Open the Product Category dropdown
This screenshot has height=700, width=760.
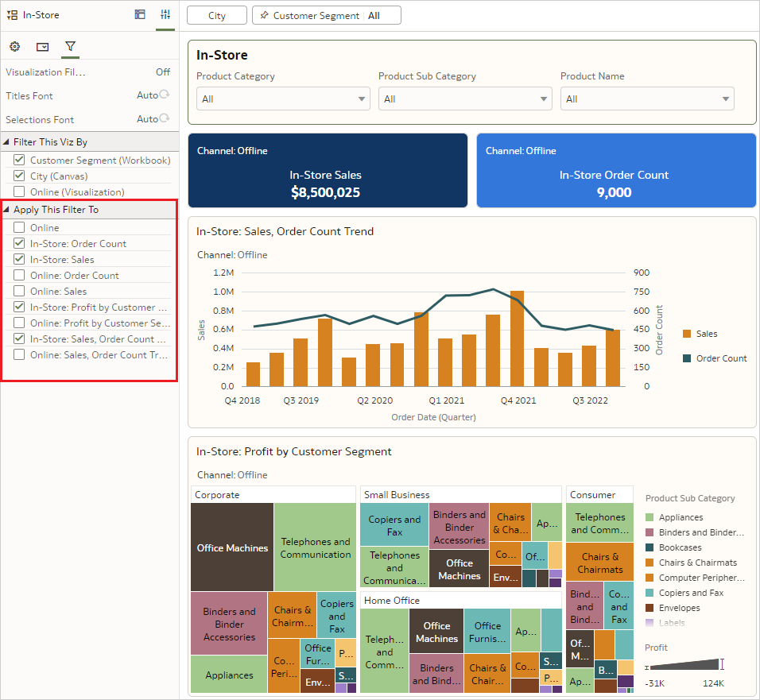click(x=283, y=99)
